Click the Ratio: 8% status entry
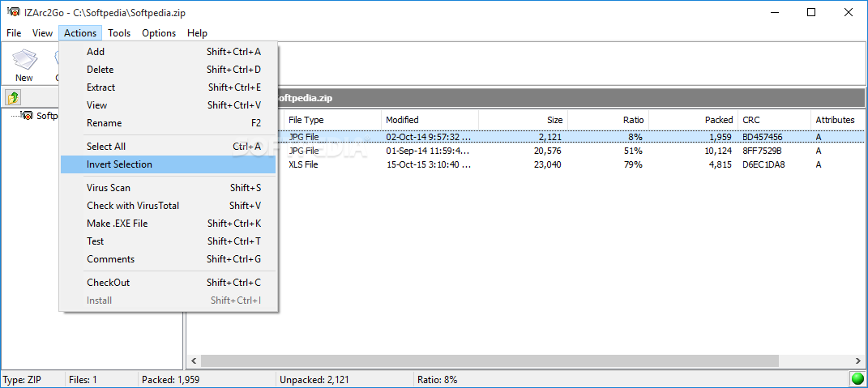 [x=438, y=380]
